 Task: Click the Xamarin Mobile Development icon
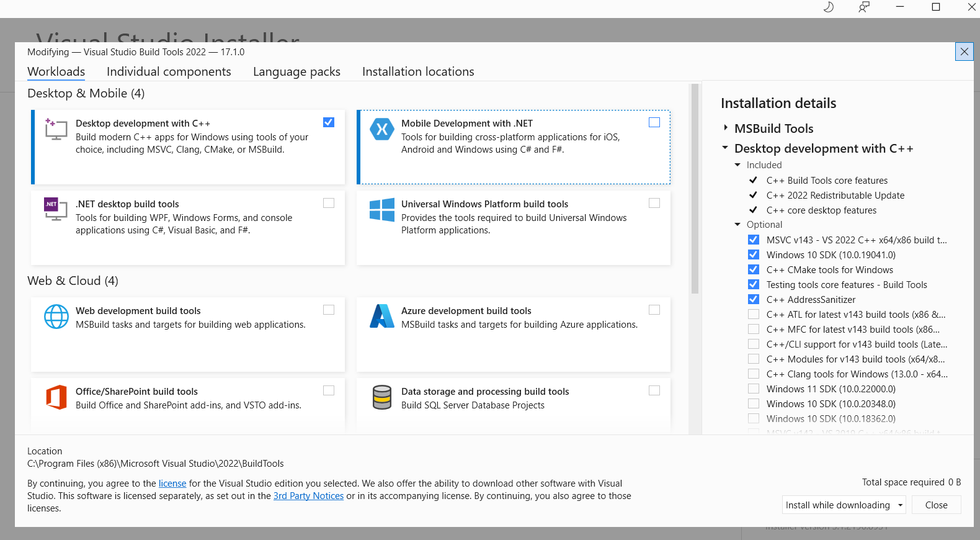[x=381, y=129]
